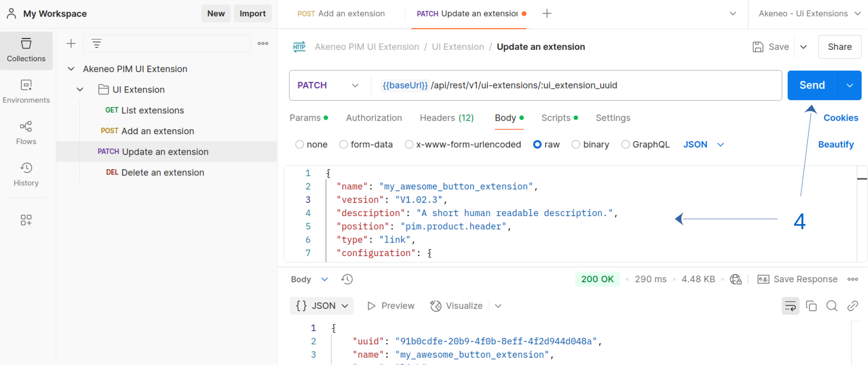Collapse the Akeneo PIM UI Extension collection
Screen dimensions: 868x365
pyautogui.click(x=71, y=69)
